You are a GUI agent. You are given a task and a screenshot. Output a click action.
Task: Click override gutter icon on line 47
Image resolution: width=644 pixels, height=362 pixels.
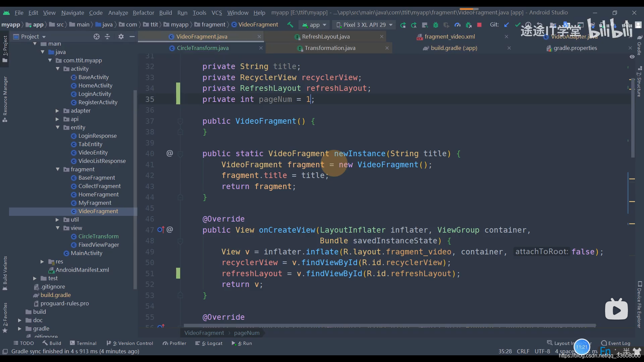[x=161, y=230]
